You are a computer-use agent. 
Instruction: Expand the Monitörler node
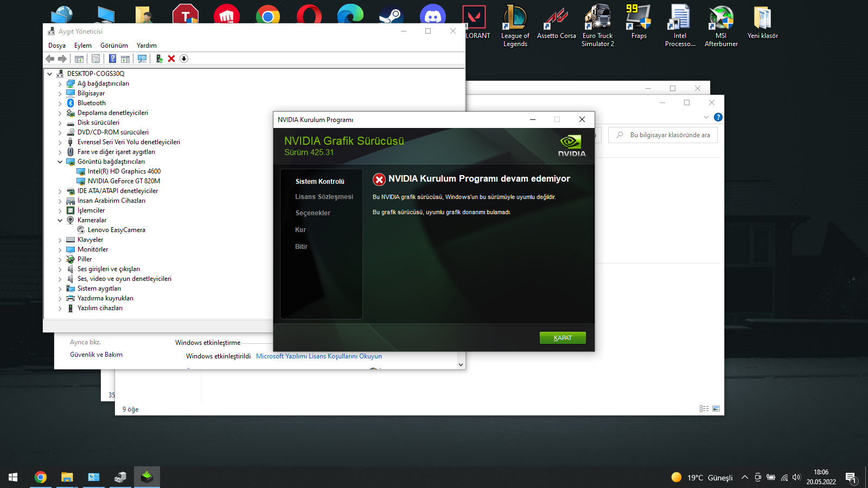[60, 250]
